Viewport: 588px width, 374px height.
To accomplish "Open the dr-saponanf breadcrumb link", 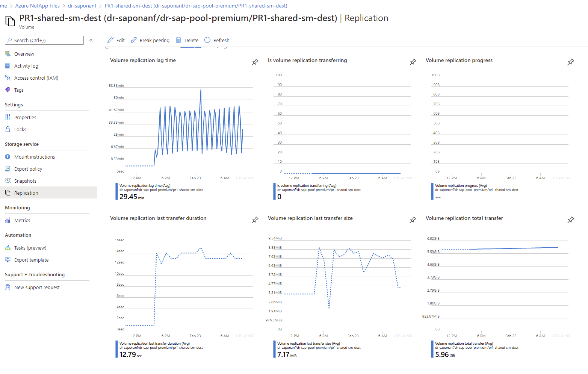I will (82, 6).
